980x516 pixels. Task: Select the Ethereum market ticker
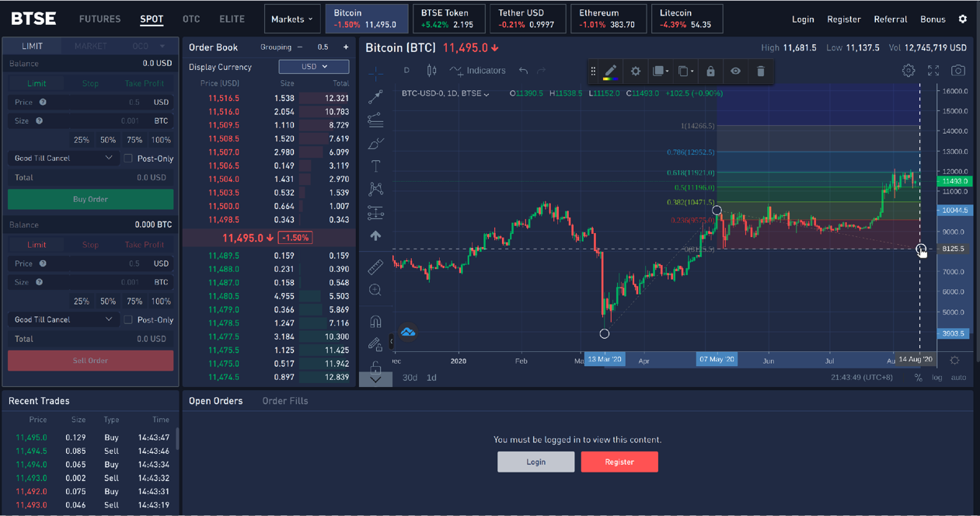pos(609,19)
